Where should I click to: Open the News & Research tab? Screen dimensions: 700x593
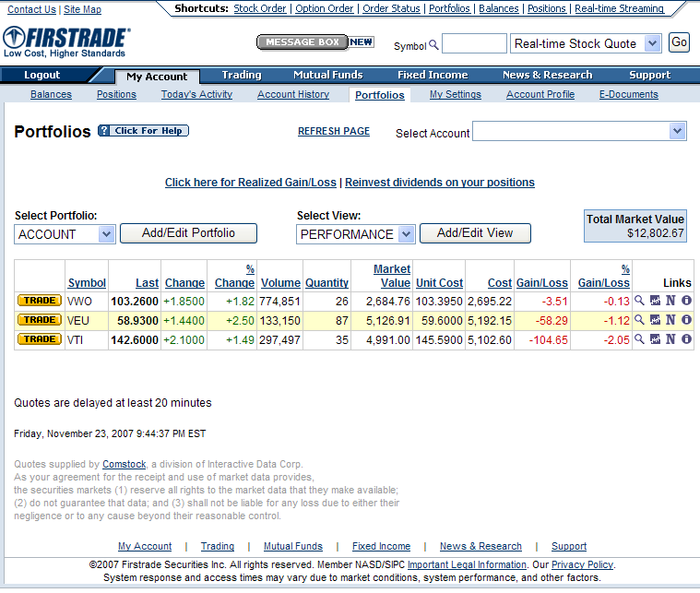coord(547,75)
